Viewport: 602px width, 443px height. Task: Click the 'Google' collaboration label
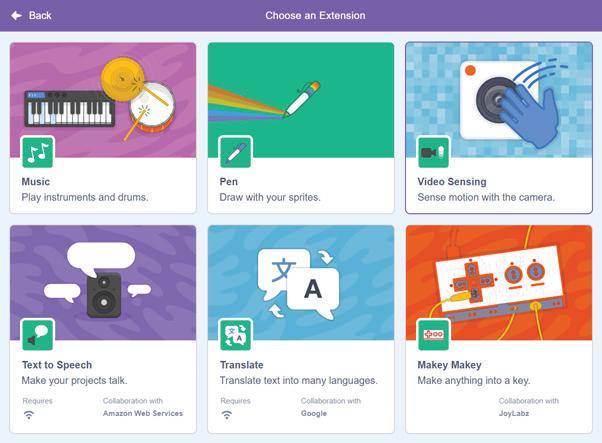(314, 413)
